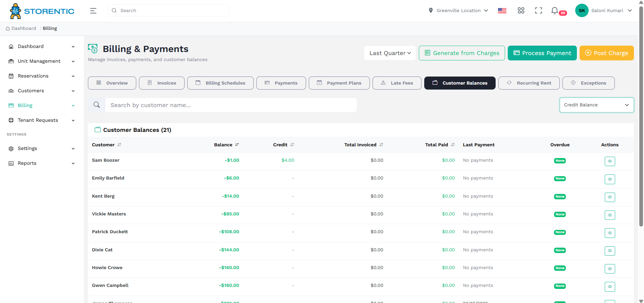The width and height of the screenshot is (644, 303).
Task: Click the Post Charge button
Action: (x=606, y=53)
